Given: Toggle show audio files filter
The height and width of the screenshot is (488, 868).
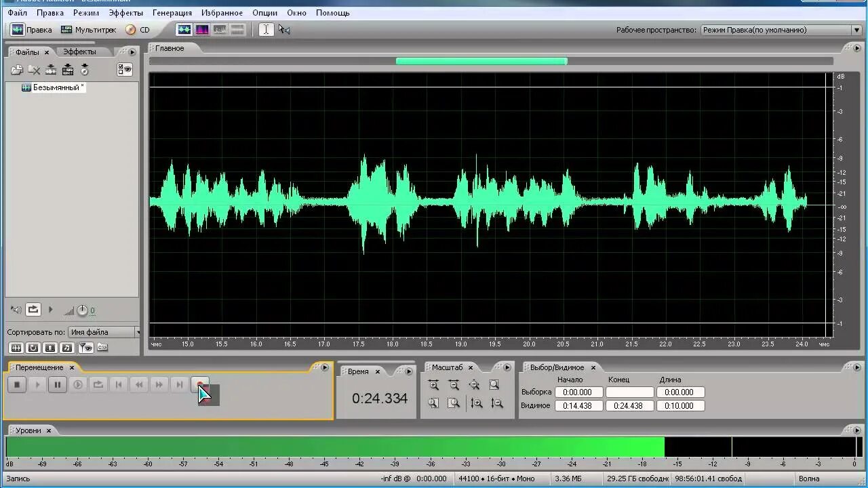Looking at the screenshot, I should click(16, 348).
